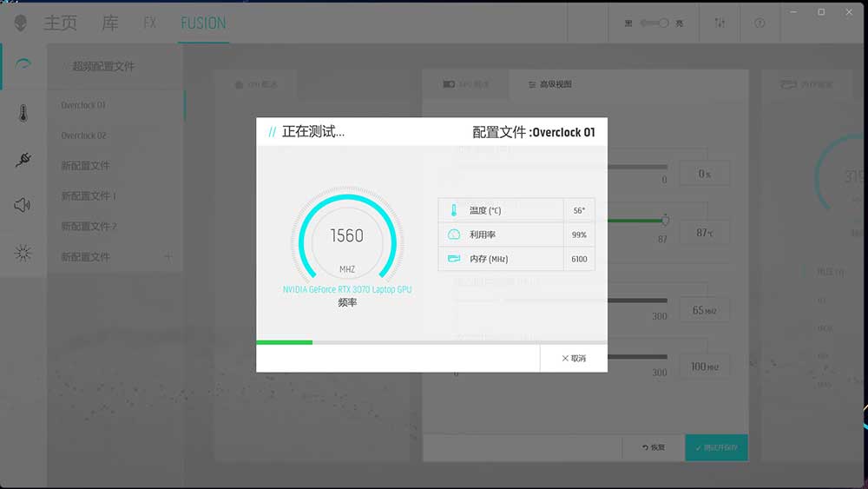Open the sunburst sidebar icon
Screen dimensions: 868x489
(23, 253)
